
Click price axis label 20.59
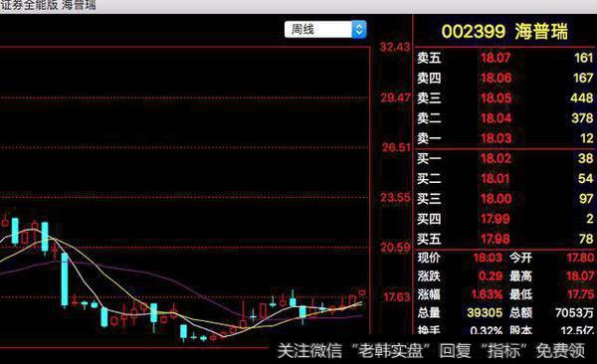pos(396,248)
